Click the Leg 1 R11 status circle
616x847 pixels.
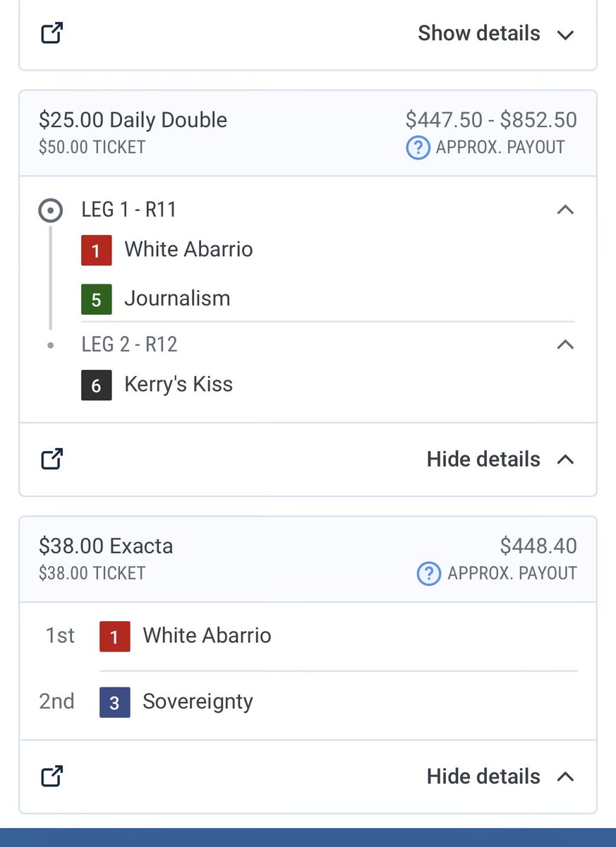51,210
